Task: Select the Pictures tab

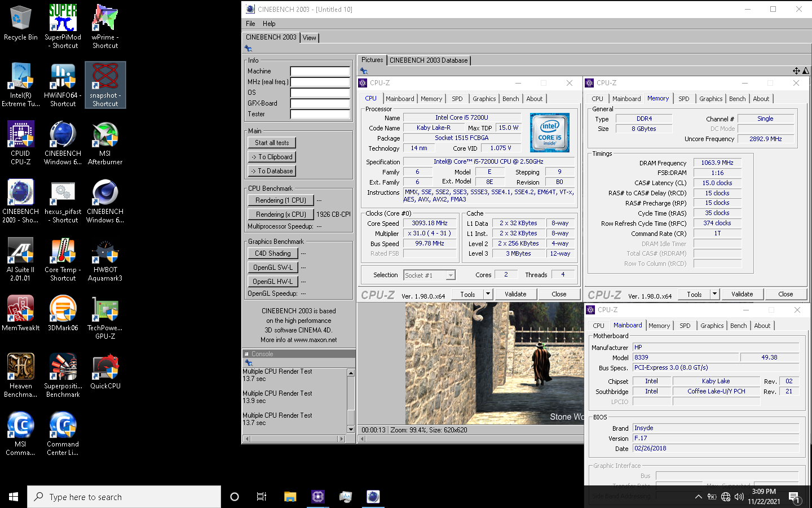Action: tap(372, 60)
